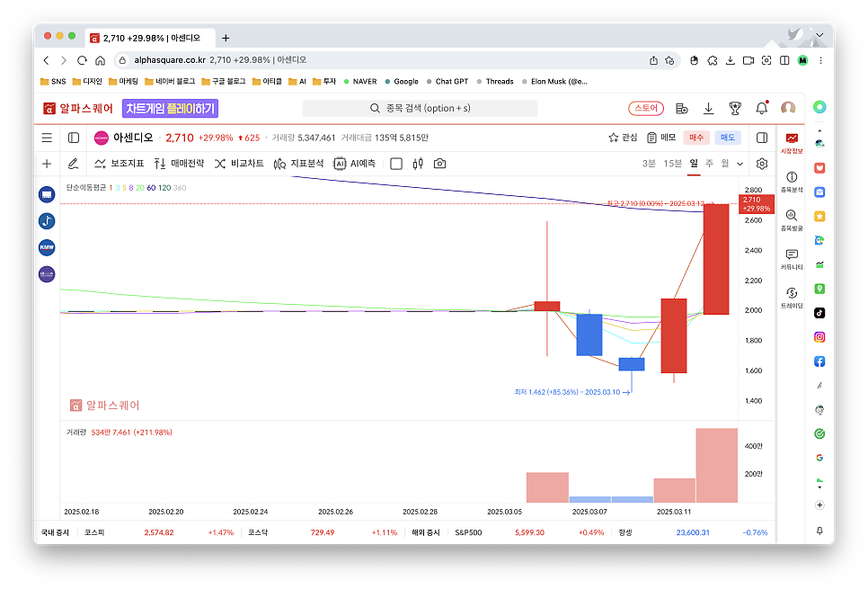Open the TikTok shortcut in browser sidebar
This screenshot has height=589, width=868.
click(x=819, y=313)
